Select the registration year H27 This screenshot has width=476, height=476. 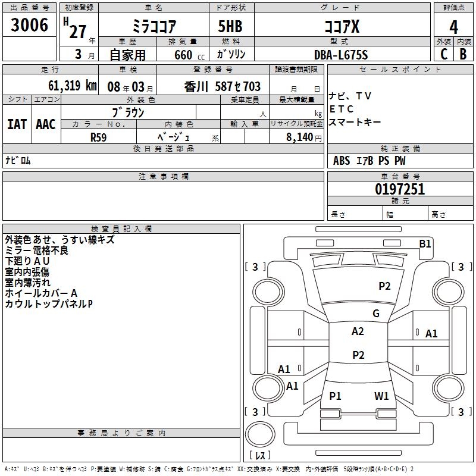click(75, 28)
